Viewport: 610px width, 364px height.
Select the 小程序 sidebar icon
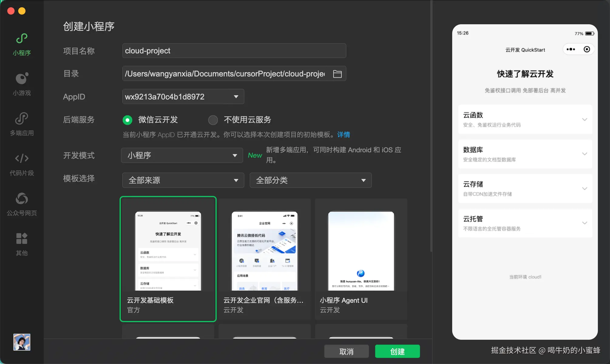click(22, 39)
